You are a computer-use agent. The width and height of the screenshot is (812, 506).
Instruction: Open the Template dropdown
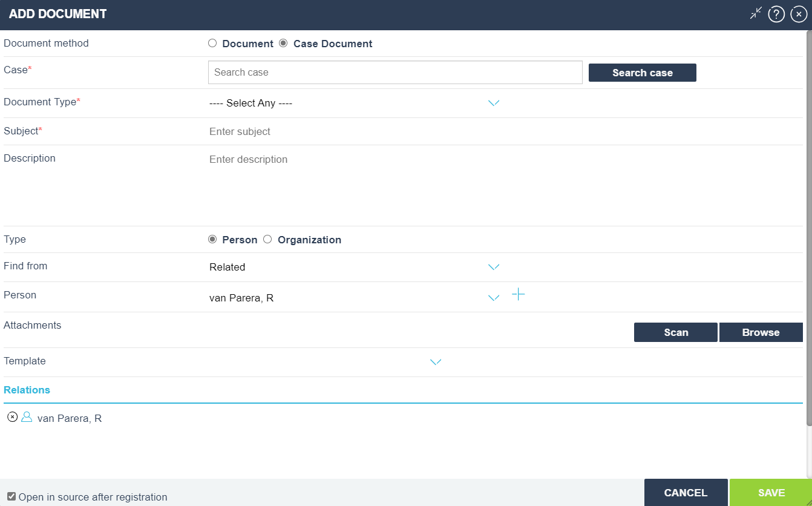436,362
